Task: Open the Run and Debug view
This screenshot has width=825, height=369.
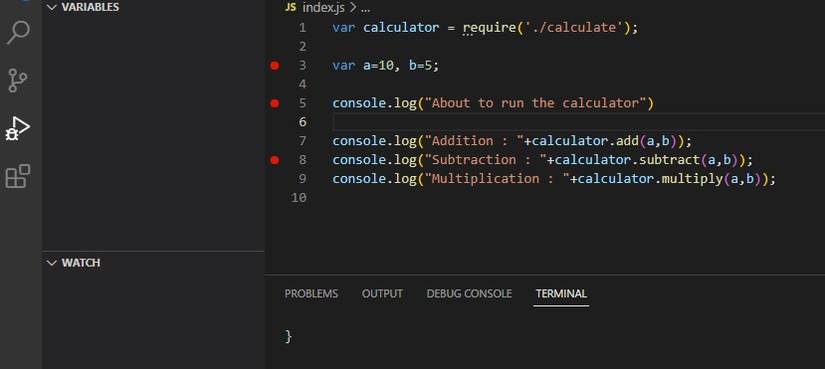Action: click(18, 128)
